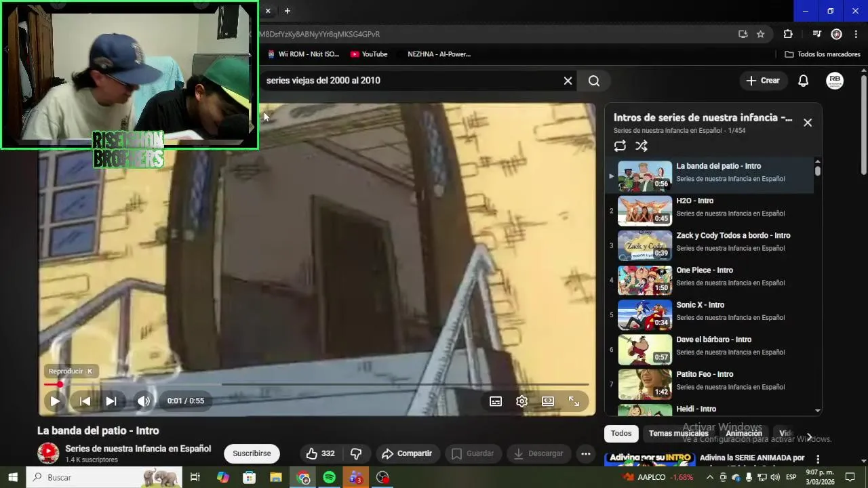The image size is (868, 488).
Task: Open OBS Studio from taskbar
Action: point(382,477)
